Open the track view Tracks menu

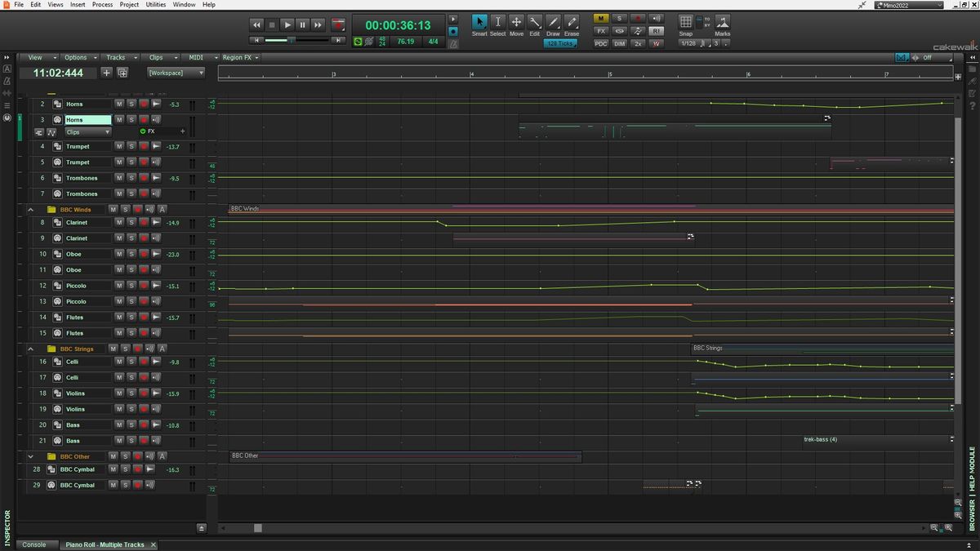click(121, 58)
